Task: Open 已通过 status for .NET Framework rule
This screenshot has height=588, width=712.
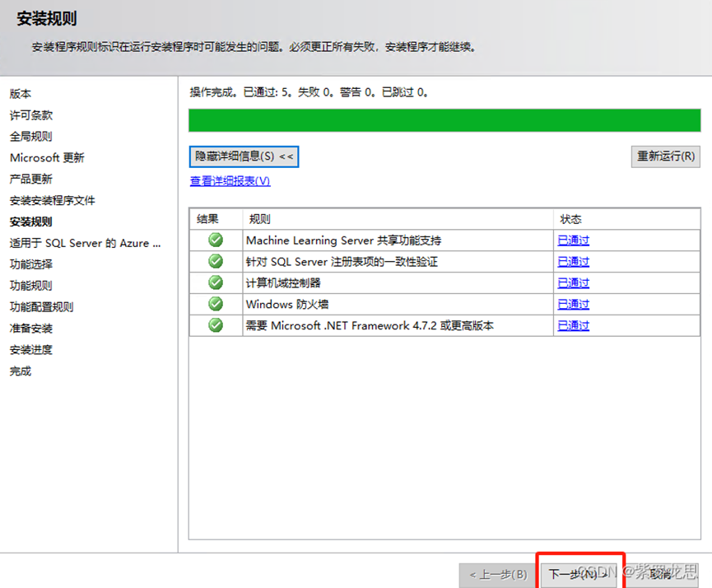Action: pyautogui.click(x=574, y=326)
